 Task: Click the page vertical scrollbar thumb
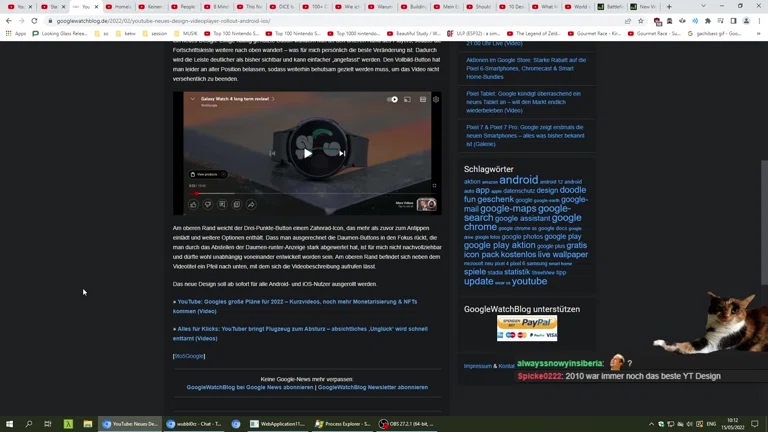coord(764,223)
